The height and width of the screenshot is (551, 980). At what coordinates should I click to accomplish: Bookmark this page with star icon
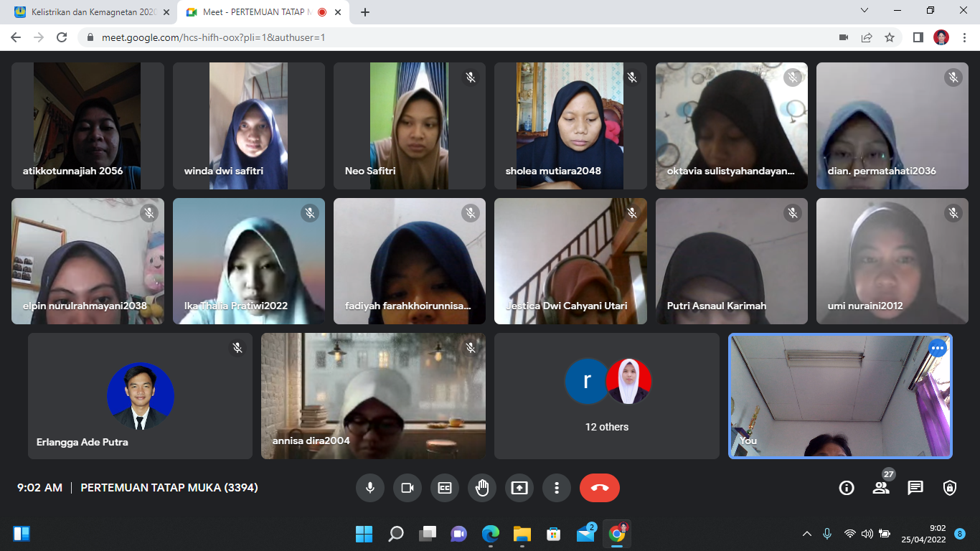(x=890, y=37)
